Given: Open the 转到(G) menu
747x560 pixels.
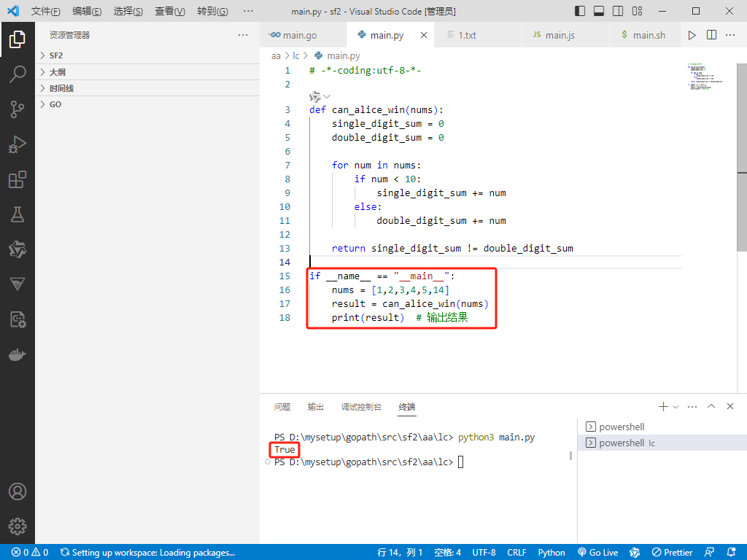Looking at the screenshot, I should 212,12.
